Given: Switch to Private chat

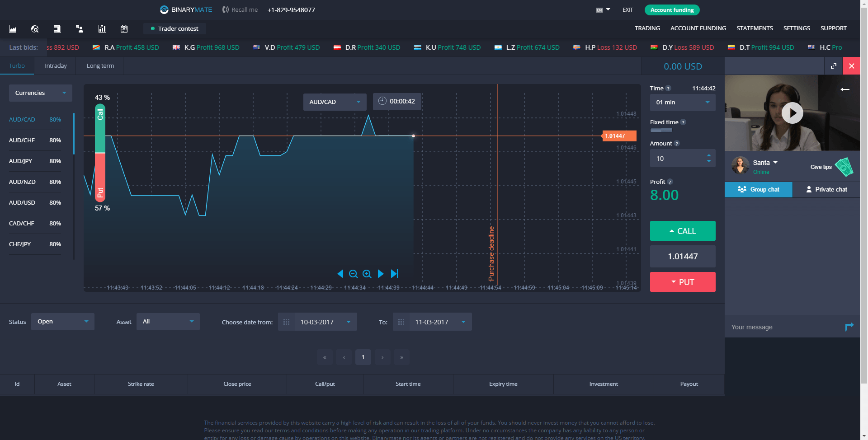Looking at the screenshot, I should coord(826,190).
